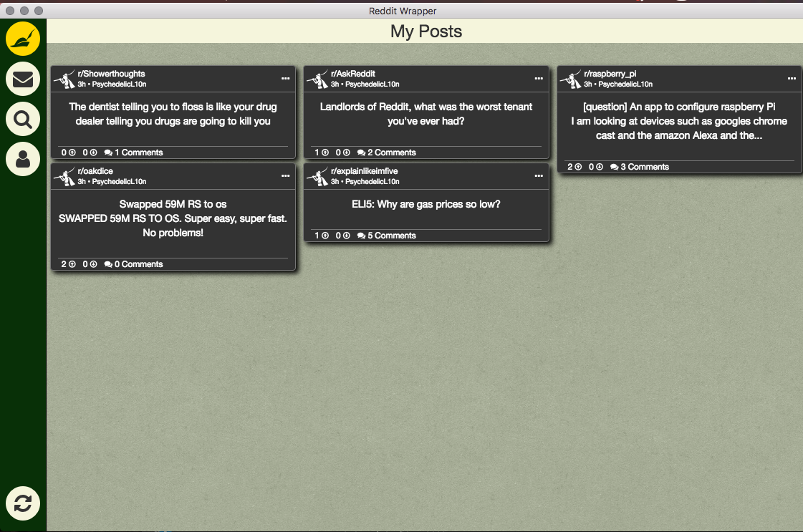Open 3 Comments on raspberry_pi post
This screenshot has width=803, height=532.
(640, 167)
